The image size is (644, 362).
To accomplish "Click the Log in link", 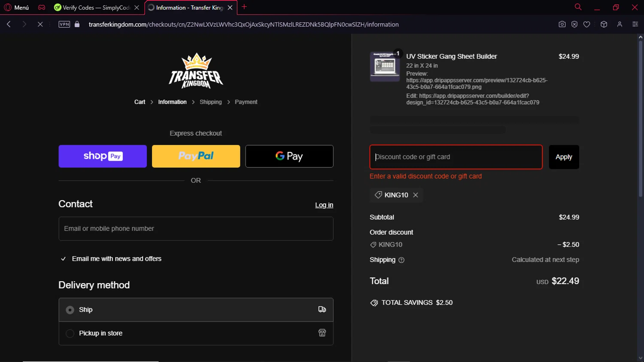I will 324,205.
